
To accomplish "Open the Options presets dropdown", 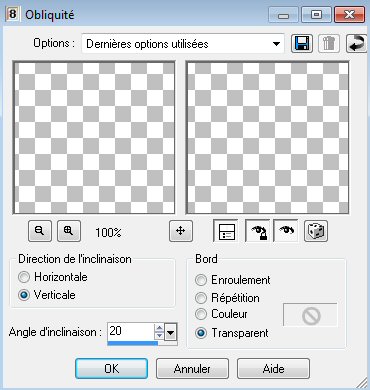I will pos(183,44).
